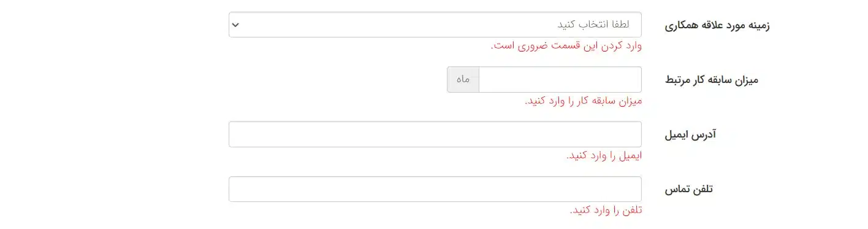This screenshot has height=229, width=868.
Task: Select the لطفا انتخاب کنید placeholder text
Action: [x=592, y=25]
